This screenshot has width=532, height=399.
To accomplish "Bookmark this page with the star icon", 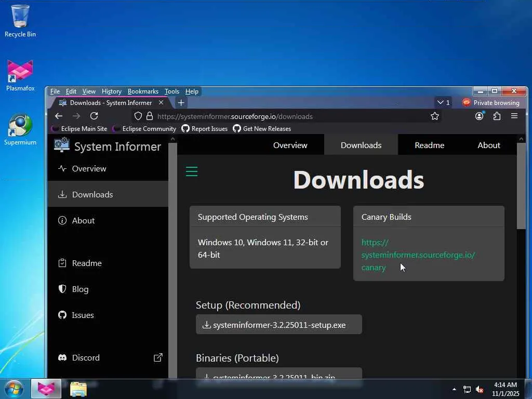I will click(x=435, y=116).
